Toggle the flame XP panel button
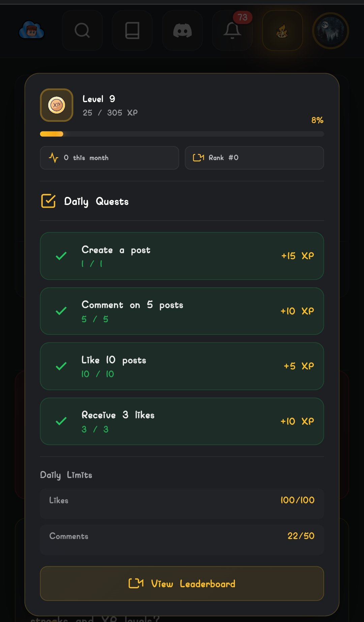The height and width of the screenshot is (622, 364). (282, 31)
